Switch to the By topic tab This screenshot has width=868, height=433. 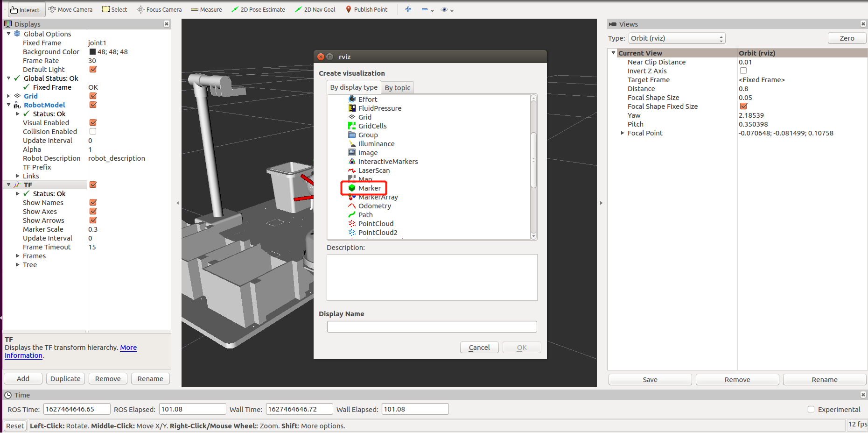coord(398,87)
